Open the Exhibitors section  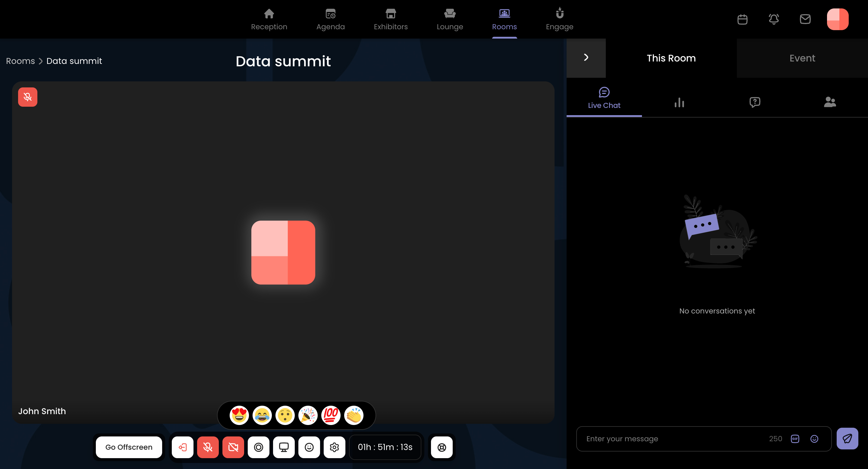[391, 20]
